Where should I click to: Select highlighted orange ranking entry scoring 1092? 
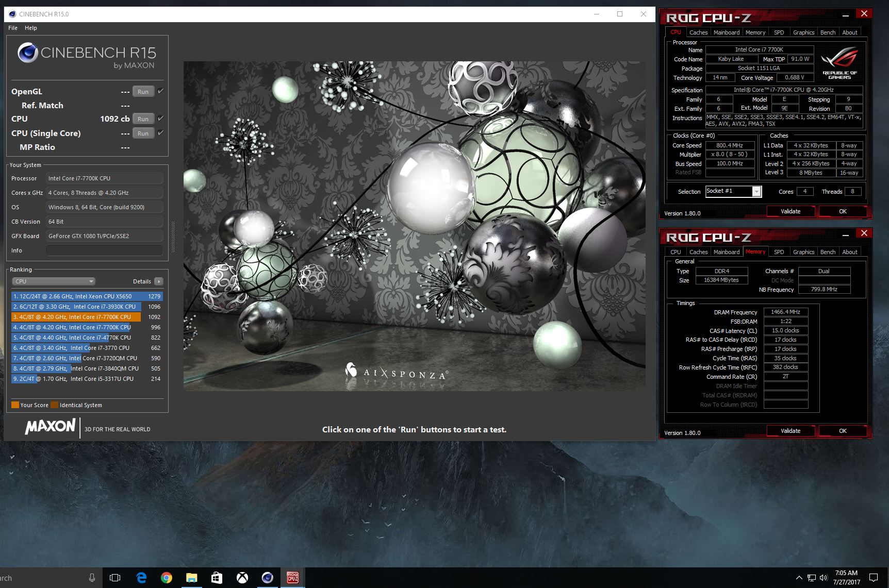pos(87,317)
